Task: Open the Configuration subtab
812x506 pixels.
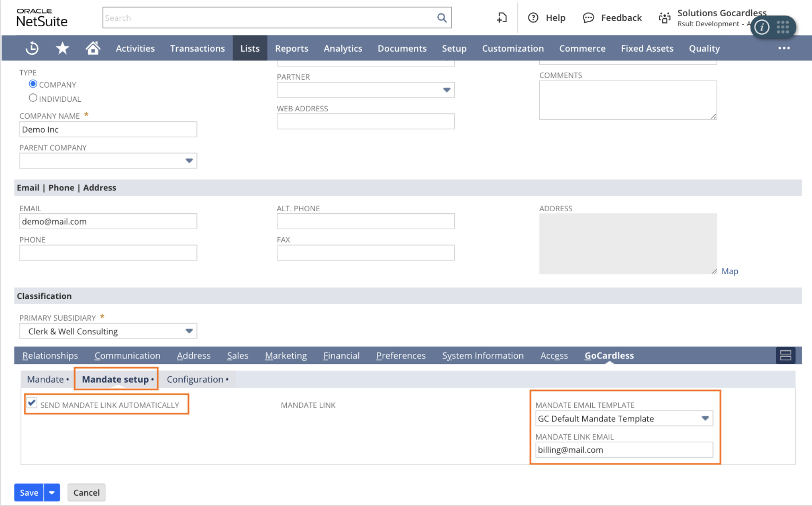Action: (x=198, y=379)
